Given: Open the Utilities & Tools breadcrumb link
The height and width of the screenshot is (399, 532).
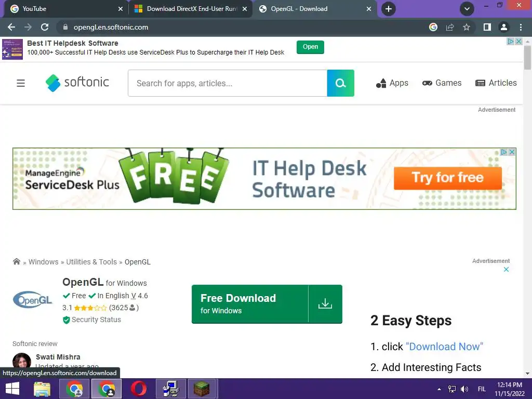Looking at the screenshot, I should (x=91, y=262).
